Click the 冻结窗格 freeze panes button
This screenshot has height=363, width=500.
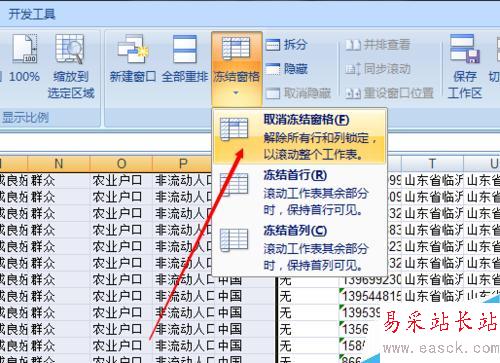tap(236, 68)
